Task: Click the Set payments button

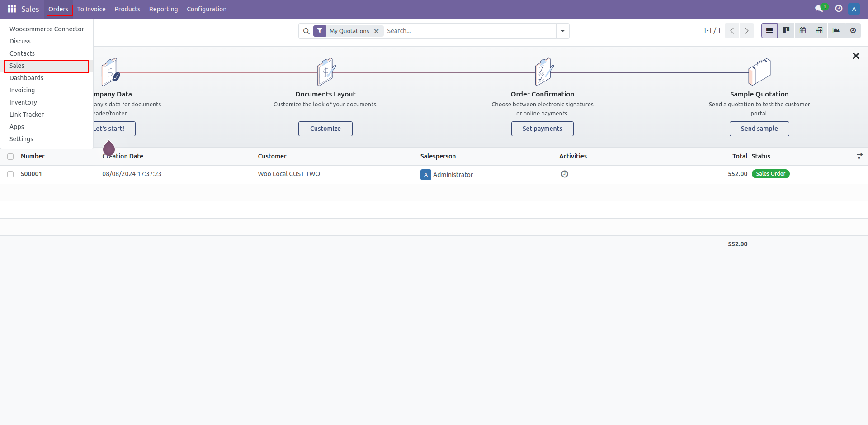Action: click(542, 129)
